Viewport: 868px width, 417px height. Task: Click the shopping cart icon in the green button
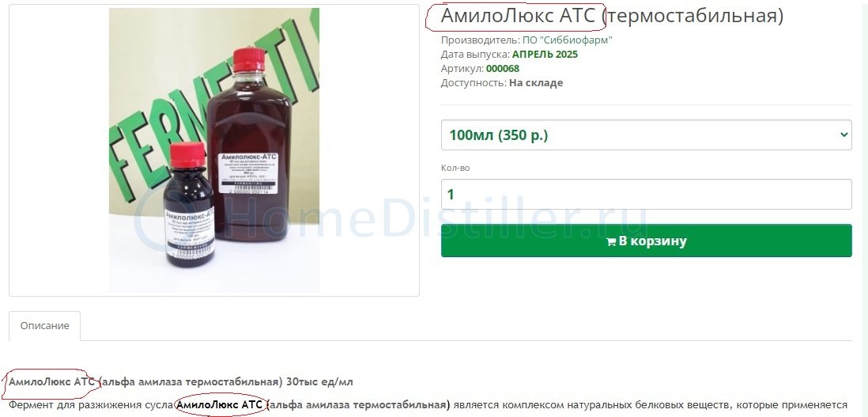pyautogui.click(x=611, y=241)
